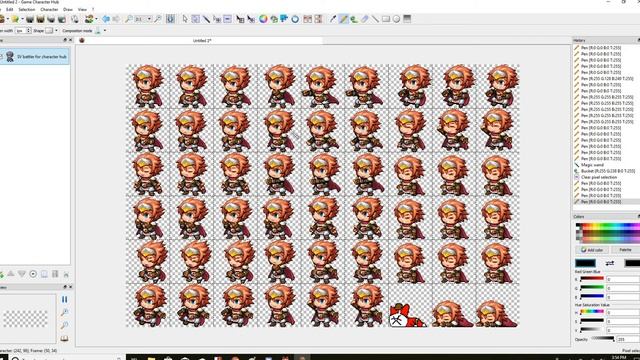This screenshot has height=360, width=640.
Task: Click the Magic wand history entry
Action: point(592,165)
